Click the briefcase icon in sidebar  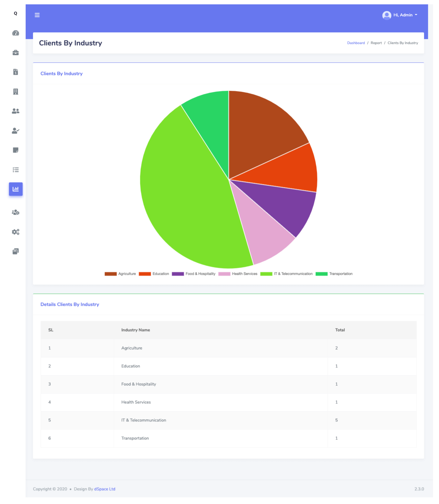(16, 53)
